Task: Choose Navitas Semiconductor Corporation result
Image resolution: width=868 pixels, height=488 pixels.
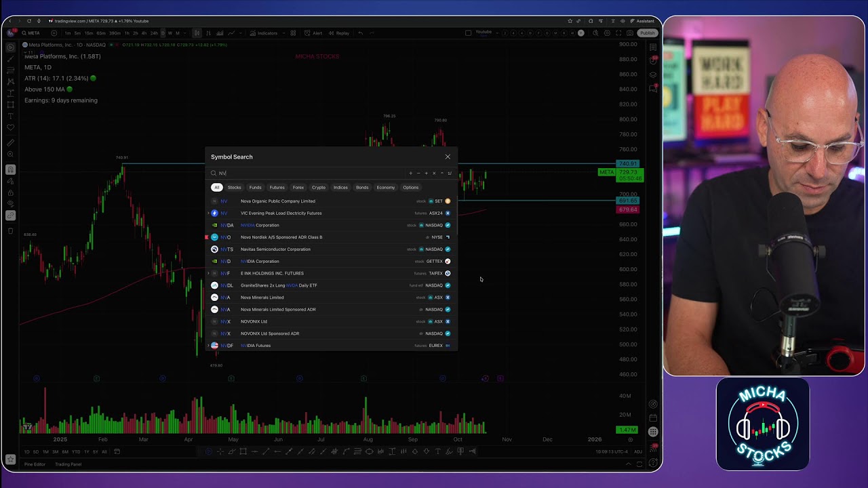Action: 331,249
